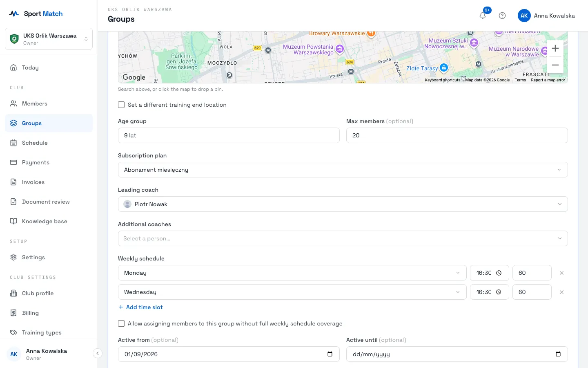This screenshot has width=588, height=368.
Task: Add a time slot
Action: point(140,307)
